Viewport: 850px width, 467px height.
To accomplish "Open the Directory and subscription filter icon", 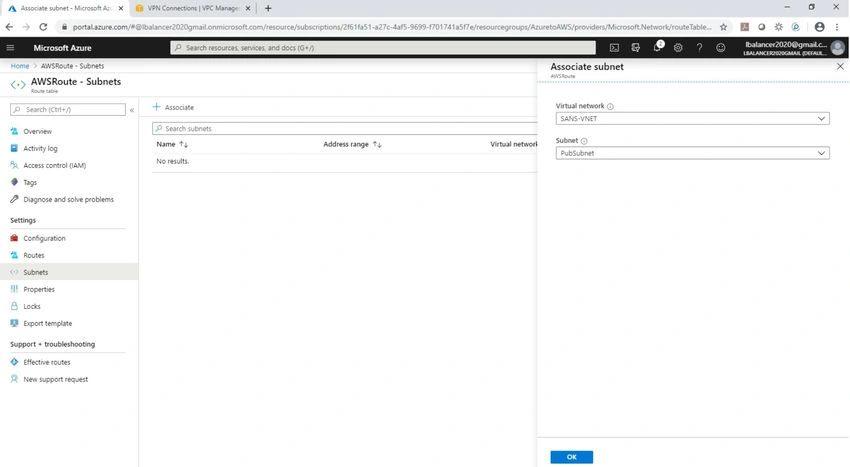I will click(x=635, y=48).
